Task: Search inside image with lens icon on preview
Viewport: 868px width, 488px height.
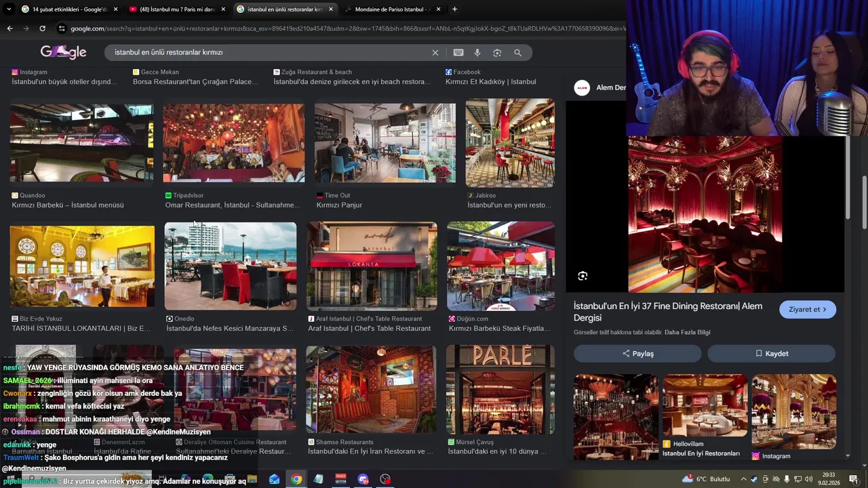Action: click(x=583, y=276)
